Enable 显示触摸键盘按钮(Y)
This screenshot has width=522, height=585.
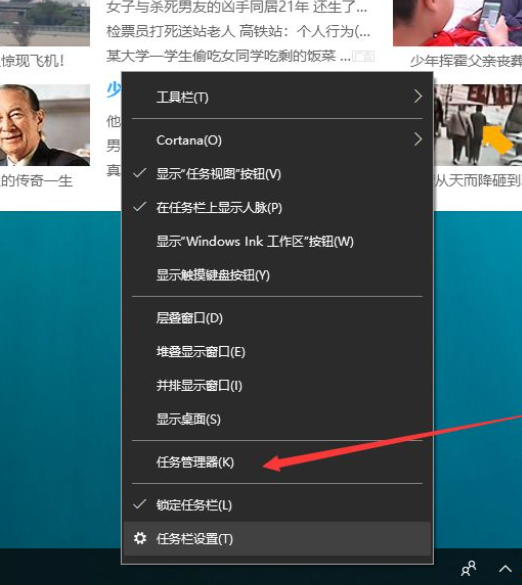[x=277, y=275]
